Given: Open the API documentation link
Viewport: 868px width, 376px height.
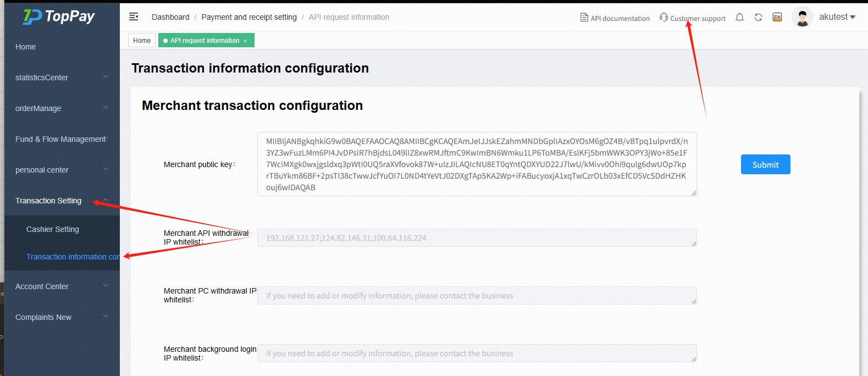Looking at the screenshot, I should click(615, 18).
